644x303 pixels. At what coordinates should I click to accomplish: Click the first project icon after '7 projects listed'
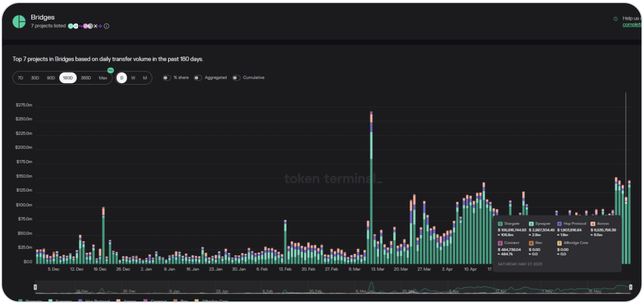[71, 26]
